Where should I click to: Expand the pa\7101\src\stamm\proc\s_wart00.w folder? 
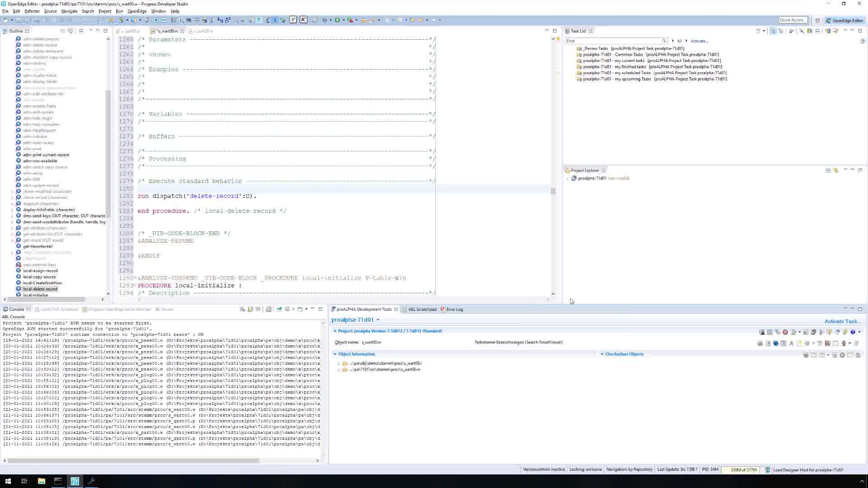tap(339, 370)
